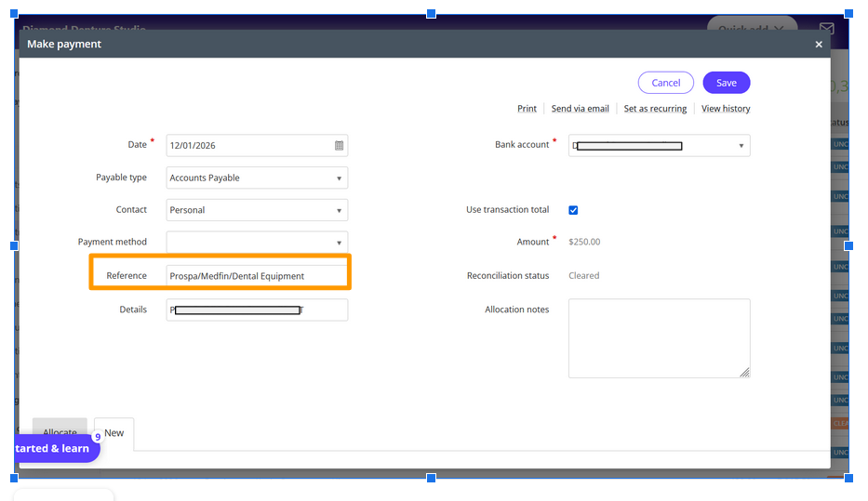Save the payment

tap(727, 83)
